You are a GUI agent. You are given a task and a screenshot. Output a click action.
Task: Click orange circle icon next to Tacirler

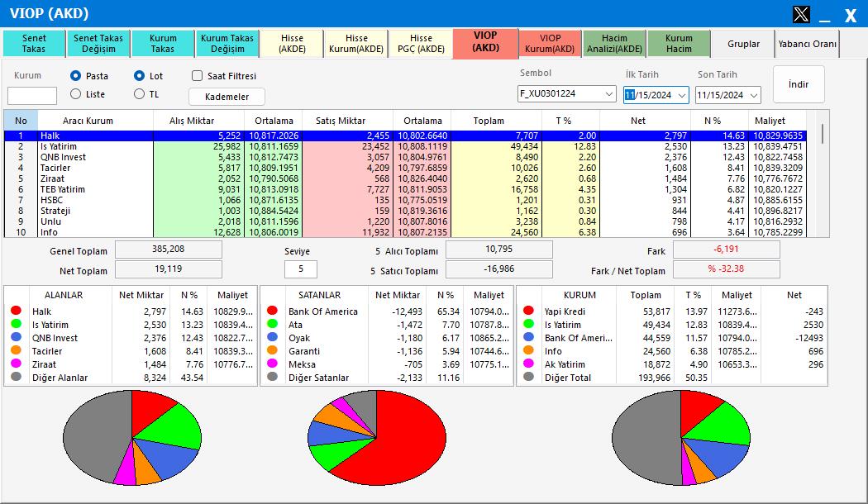tap(16, 351)
